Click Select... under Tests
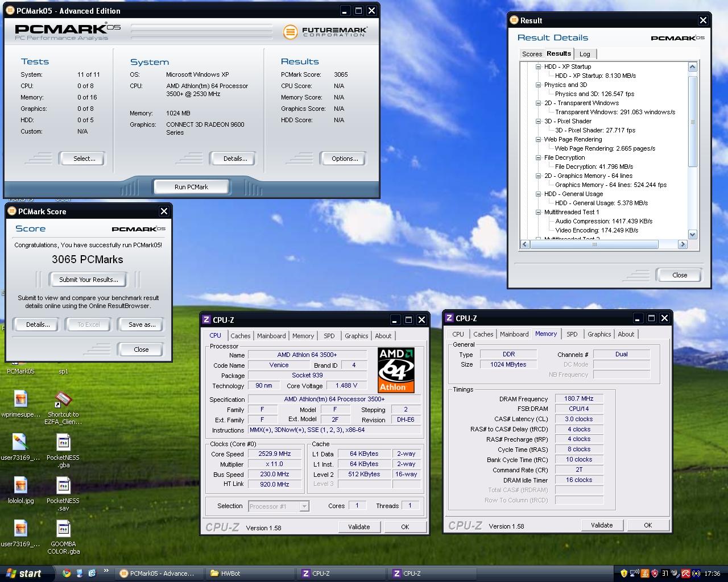This screenshot has width=728, height=582. coord(84,159)
